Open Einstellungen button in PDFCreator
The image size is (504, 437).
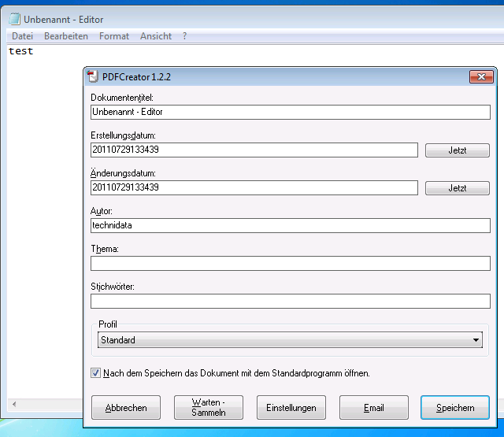pyautogui.click(x=291, y=407)
